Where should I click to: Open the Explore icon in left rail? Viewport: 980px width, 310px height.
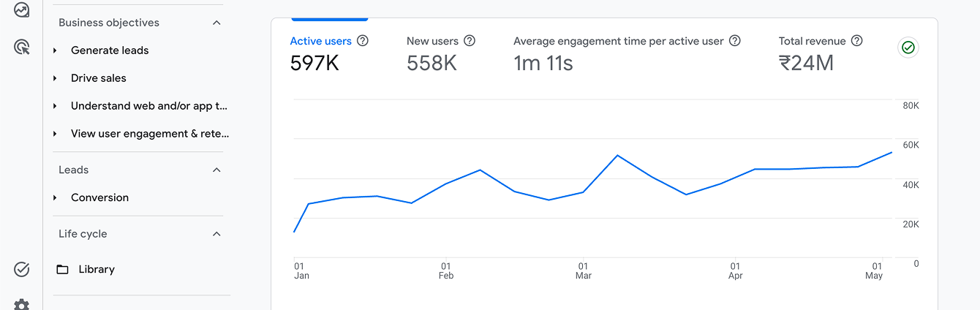click(22, 10)
